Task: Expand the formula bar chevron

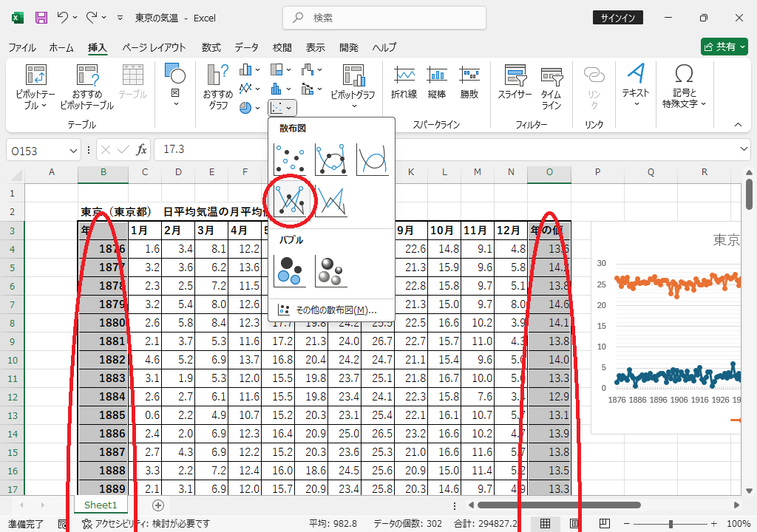Action: pos(744,149)
